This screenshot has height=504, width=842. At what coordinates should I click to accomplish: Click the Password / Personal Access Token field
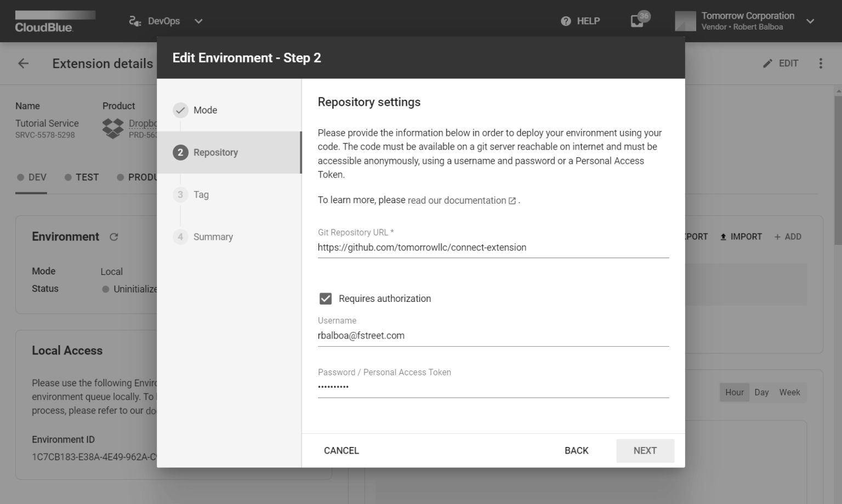click(x=493, y=387)
